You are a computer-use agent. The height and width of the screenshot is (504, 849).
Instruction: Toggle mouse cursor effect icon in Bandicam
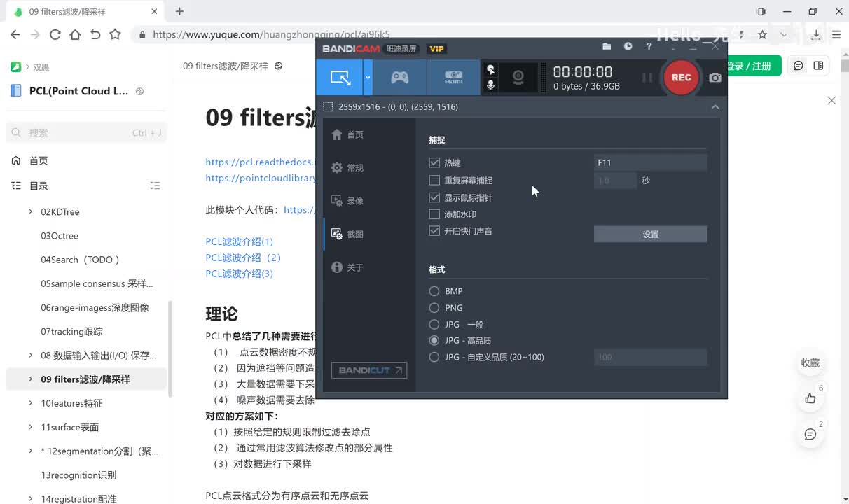click(x=490, y=69)
